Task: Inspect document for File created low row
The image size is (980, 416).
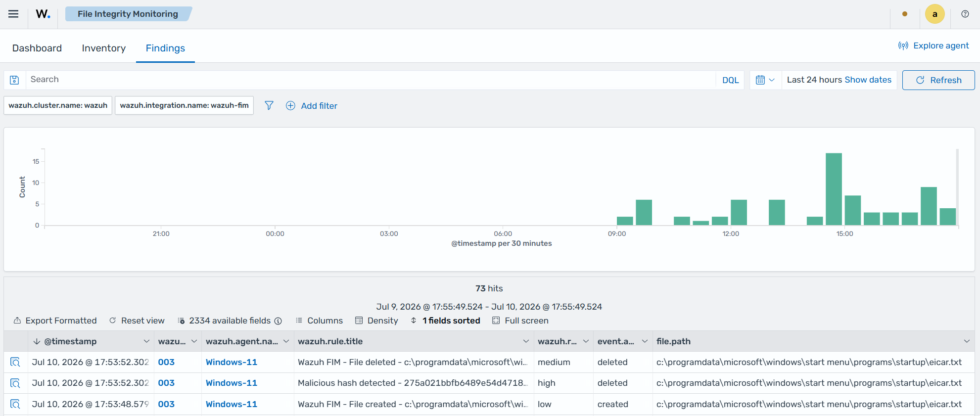Action: (15, 404)
